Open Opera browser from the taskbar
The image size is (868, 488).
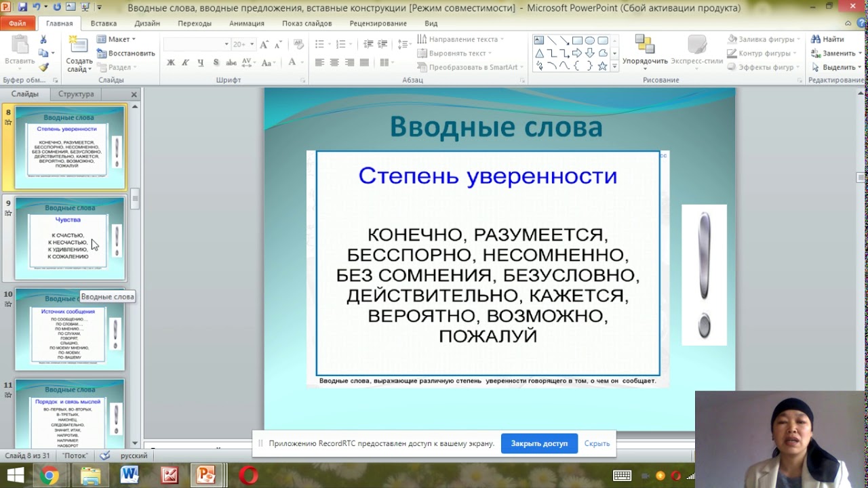coord(249,476)
